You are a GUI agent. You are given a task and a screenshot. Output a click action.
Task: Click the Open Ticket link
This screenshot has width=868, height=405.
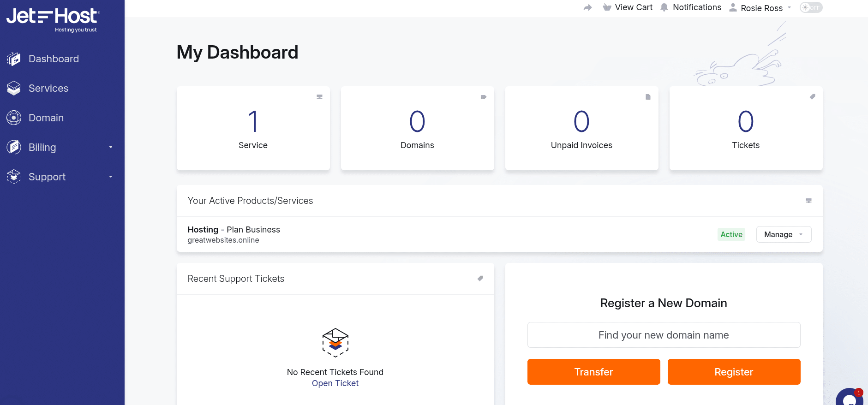pos(335,383)
